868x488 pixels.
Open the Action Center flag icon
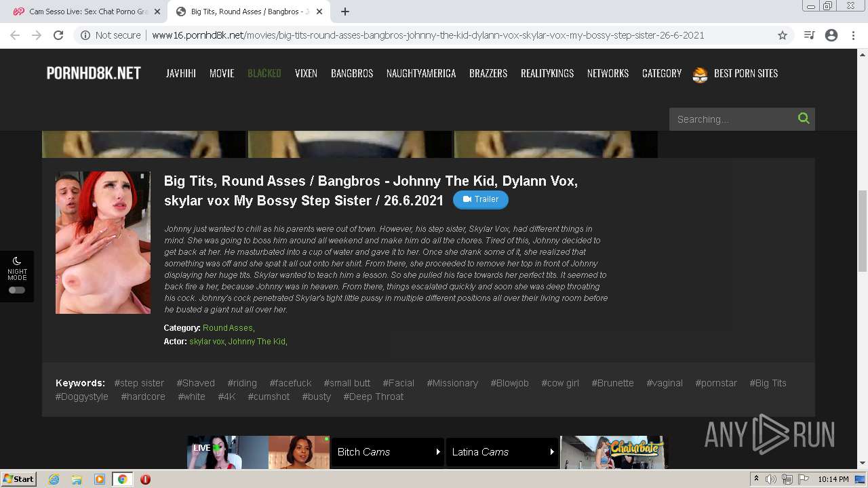(804, 479)
